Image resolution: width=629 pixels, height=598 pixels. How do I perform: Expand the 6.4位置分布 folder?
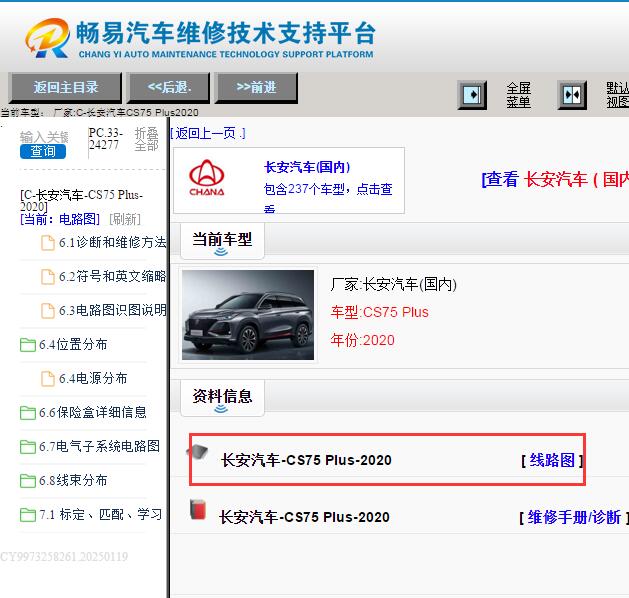coord(73,344)
